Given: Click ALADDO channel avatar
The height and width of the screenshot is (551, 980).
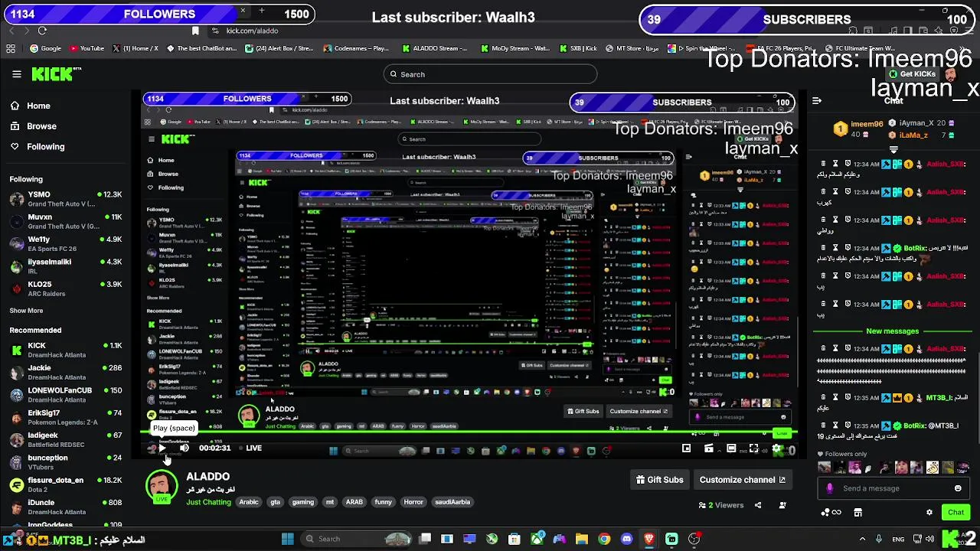Looking at the screenshot, I should click(162, 487).
